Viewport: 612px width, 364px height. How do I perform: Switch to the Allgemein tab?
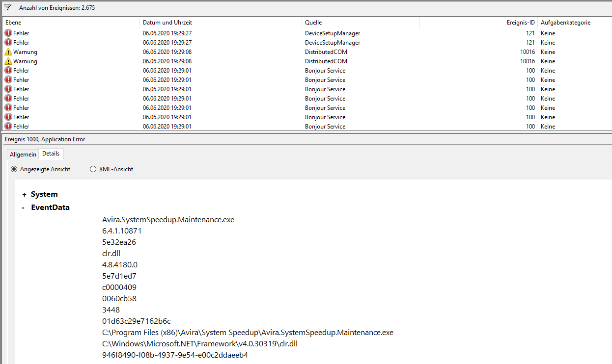(x=23, y=155)
